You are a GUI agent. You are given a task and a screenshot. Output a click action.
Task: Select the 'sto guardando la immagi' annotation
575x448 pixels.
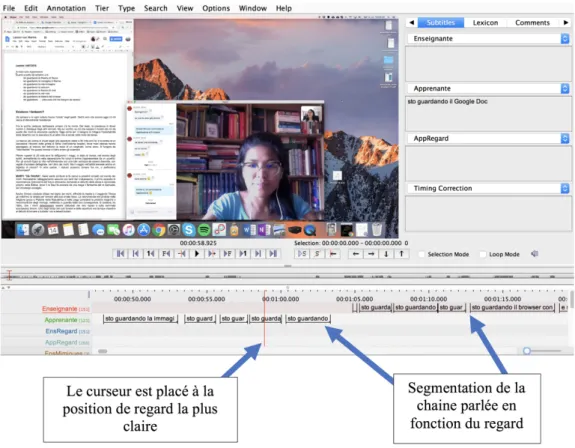(140, 319)
